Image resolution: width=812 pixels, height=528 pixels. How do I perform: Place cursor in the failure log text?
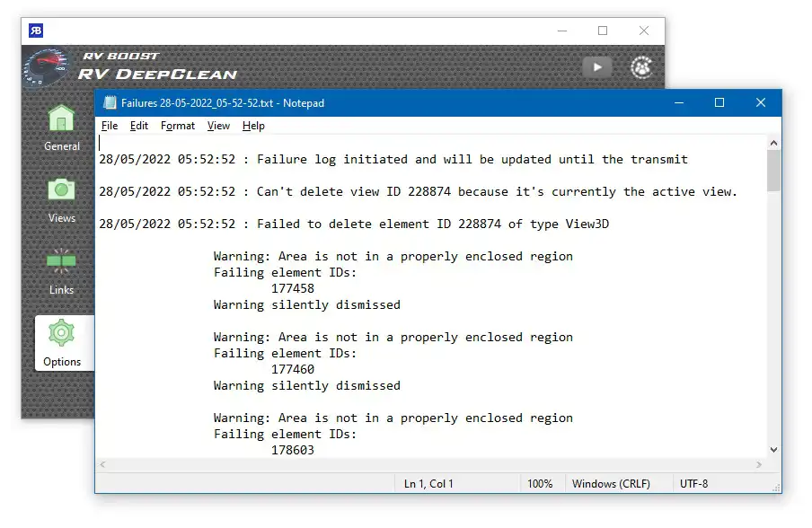click(x=431, y=296)
